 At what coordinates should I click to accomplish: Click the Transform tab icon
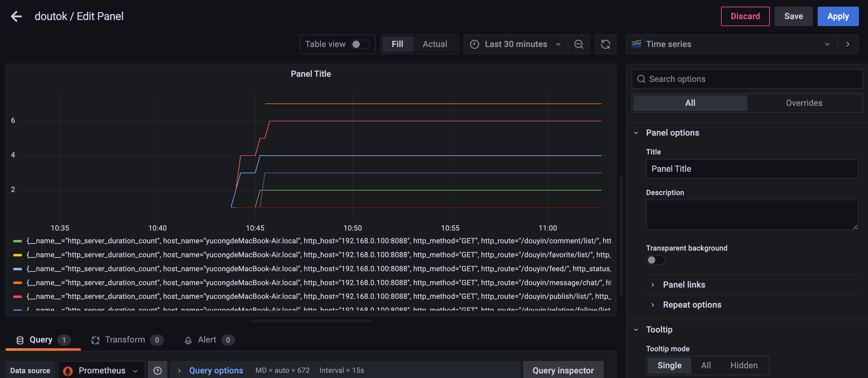click(95, 340)
